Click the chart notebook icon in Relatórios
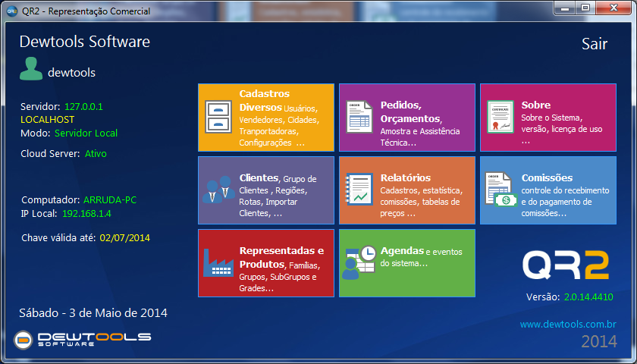This screenshot has height=364, width=637. pos(359,189)
